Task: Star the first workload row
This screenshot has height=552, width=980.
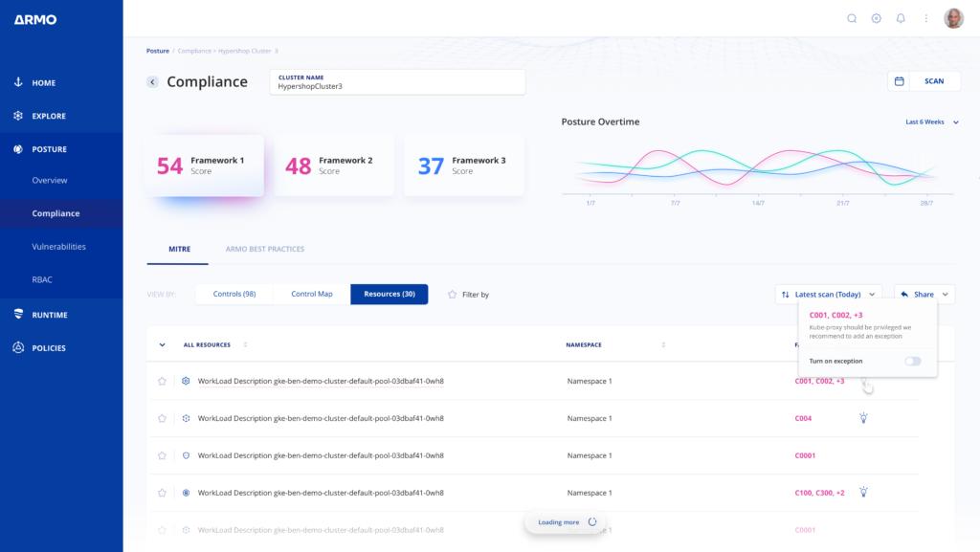Action: coord(162,381)
